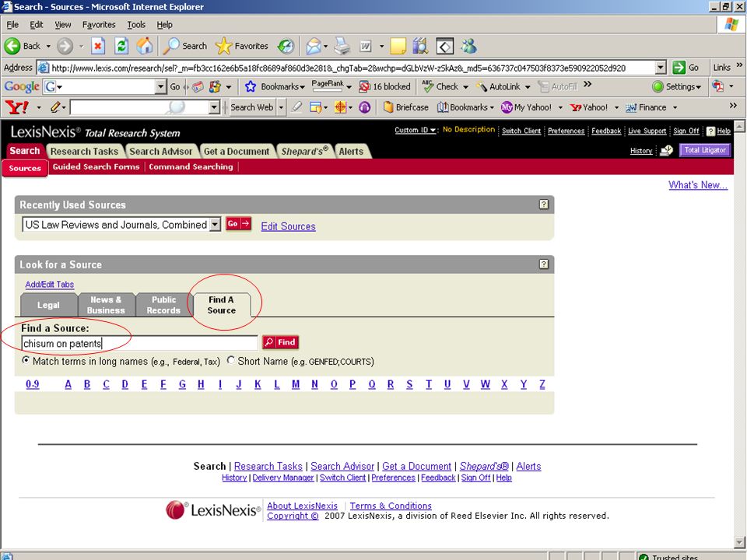747x560 pixels.
Task: Open Yahoo Bookmarks dropdown menu
Action: tap(465, 107)
